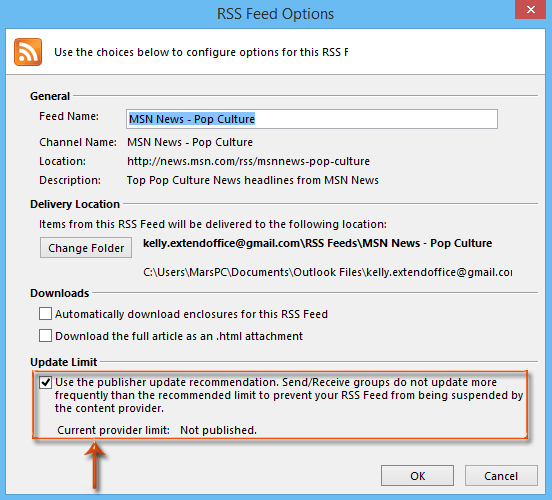Click the orange RSS feed icon
Screen dimensions: 552x500
[x=28, y=52]
